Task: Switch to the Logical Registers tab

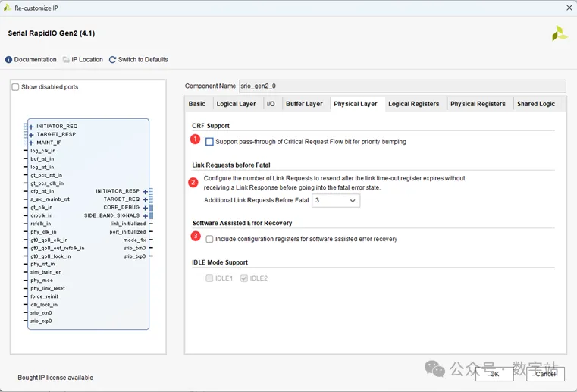Action: pyautogui.click(x=414, y=104)
